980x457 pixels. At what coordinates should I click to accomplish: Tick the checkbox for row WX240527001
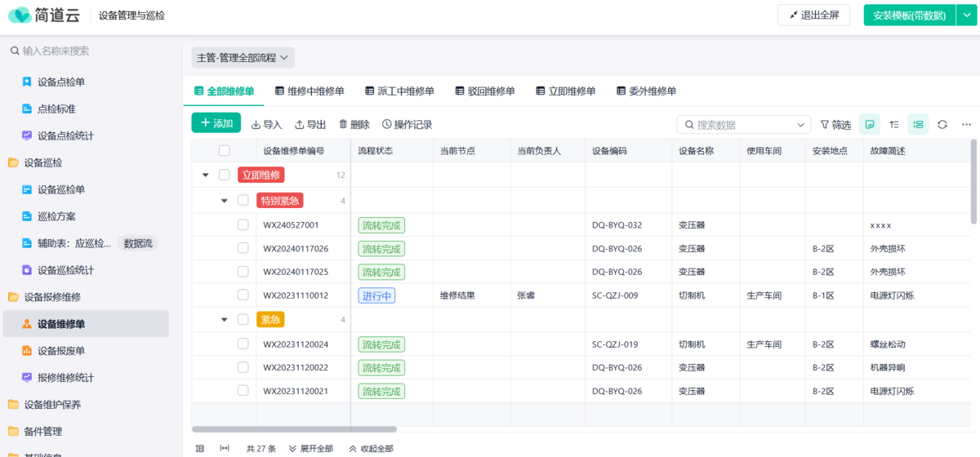pyautogui.click(x=243, y=224)
